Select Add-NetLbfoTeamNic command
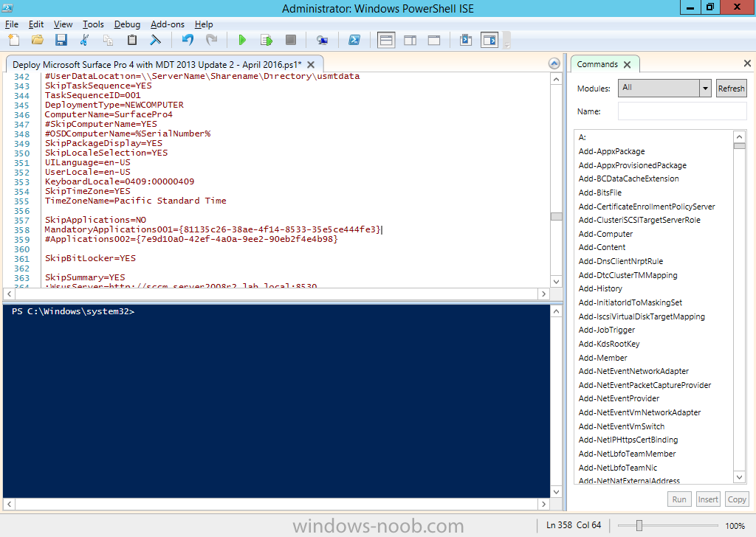 pos(618,468)
